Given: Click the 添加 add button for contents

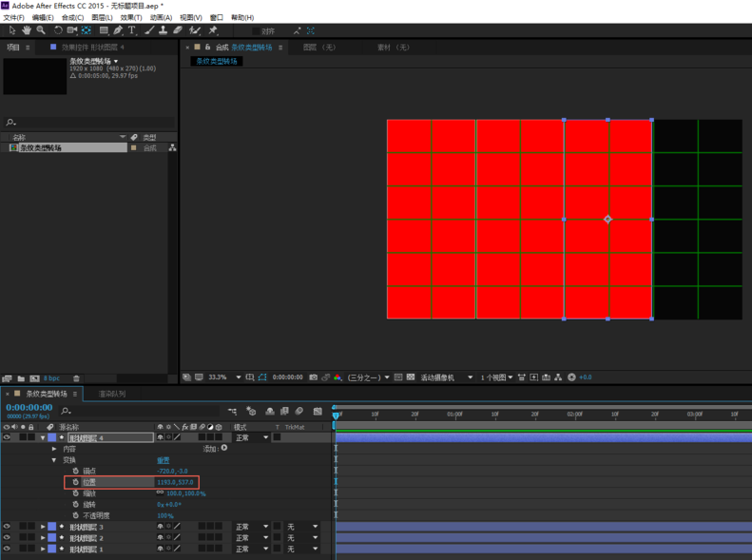Looking at the screenshot, I should pos(224,449).
